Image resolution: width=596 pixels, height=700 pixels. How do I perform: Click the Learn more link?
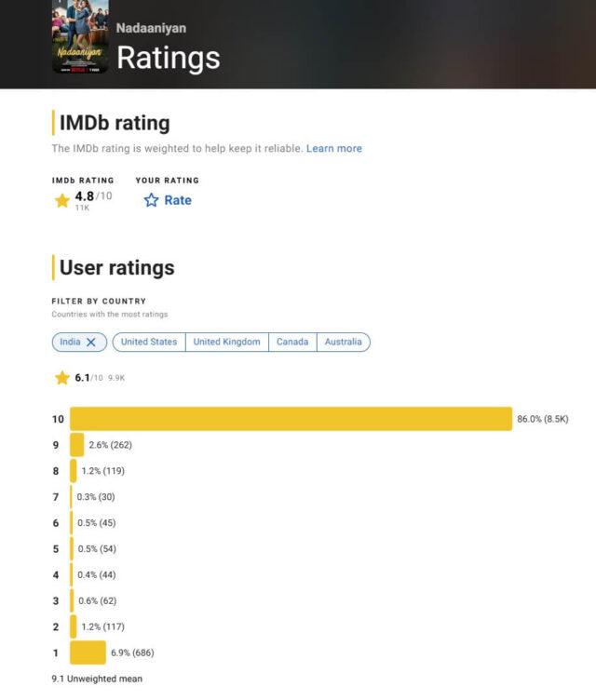[333, 149]
